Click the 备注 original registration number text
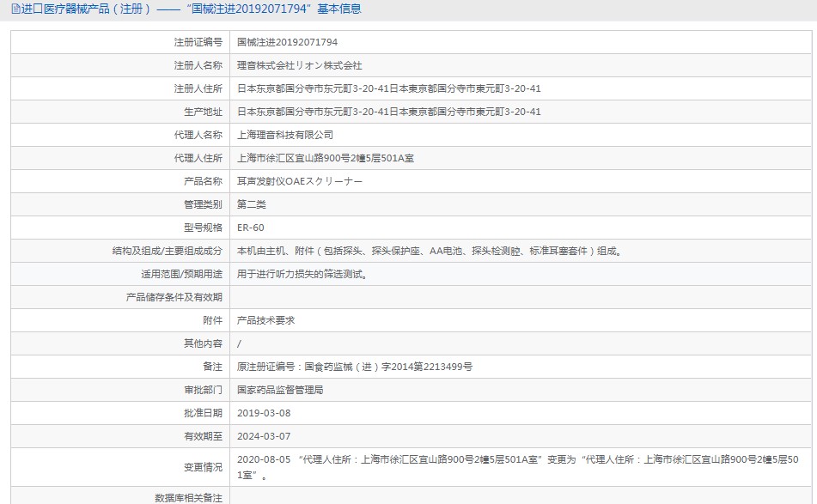Screen dimensions: 817x504 (x=354, y=367)
